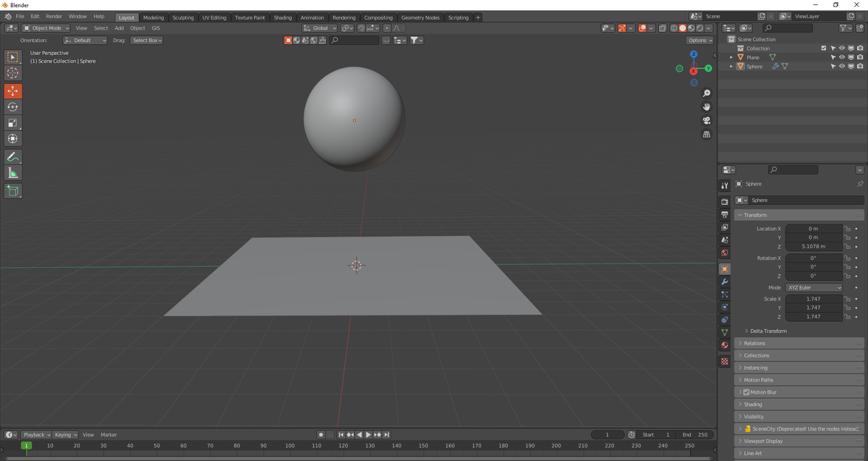868x461 pixels.
Task: Open the View Layer properties tab
Action: (x=725, y=227)
